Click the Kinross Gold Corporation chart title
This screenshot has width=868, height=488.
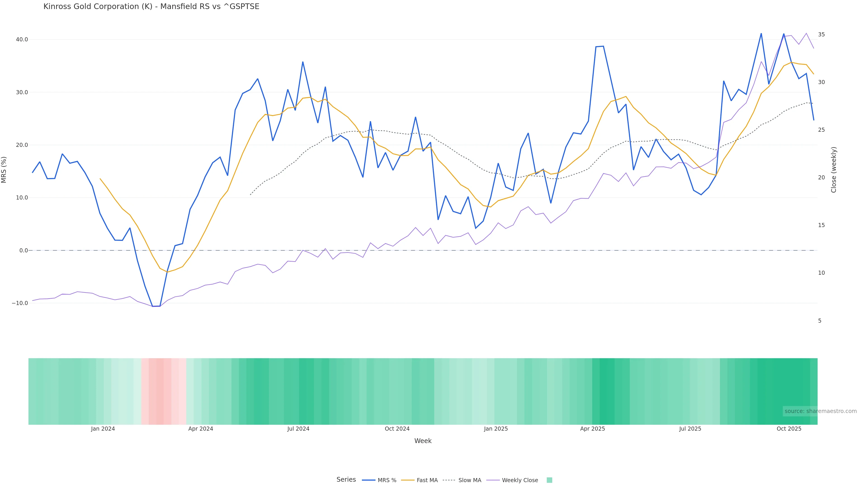(x=151, y=7)
